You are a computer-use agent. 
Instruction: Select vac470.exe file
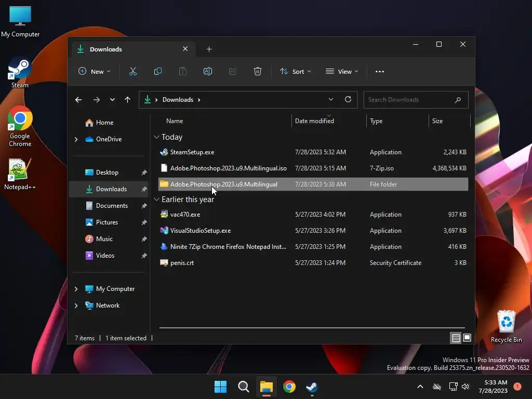tap(313, 215)
